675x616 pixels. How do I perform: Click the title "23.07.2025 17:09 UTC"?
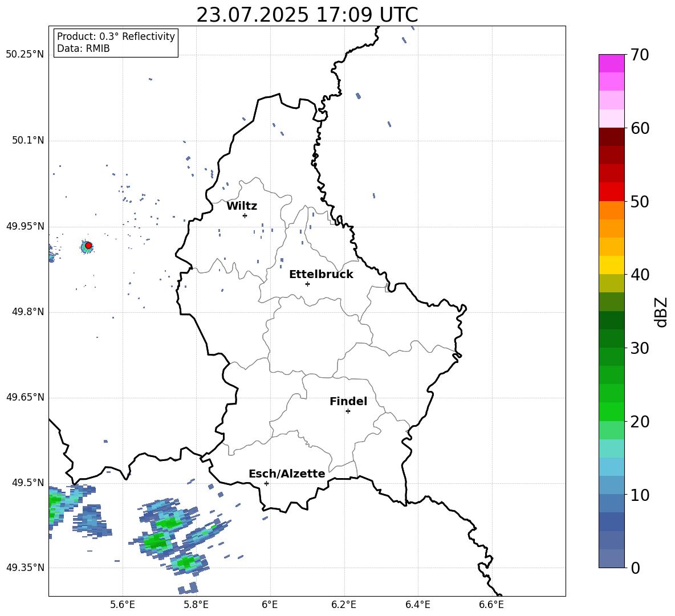coord(307,15)
